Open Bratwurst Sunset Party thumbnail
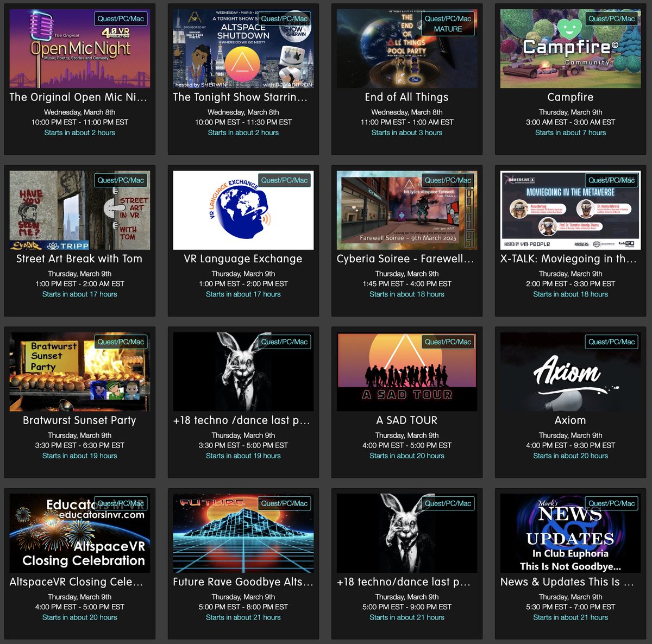The width and height of the screenshot is (652, 644). tap(80, 372)
